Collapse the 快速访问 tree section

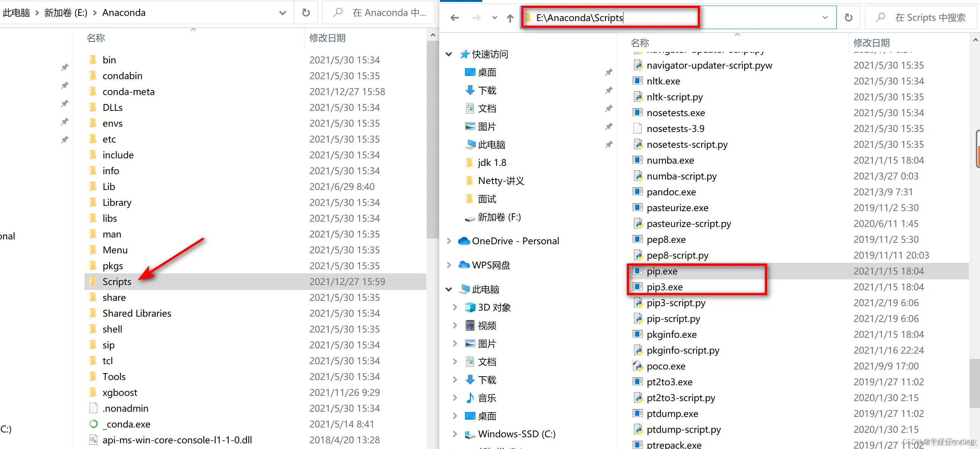(449, 54)
